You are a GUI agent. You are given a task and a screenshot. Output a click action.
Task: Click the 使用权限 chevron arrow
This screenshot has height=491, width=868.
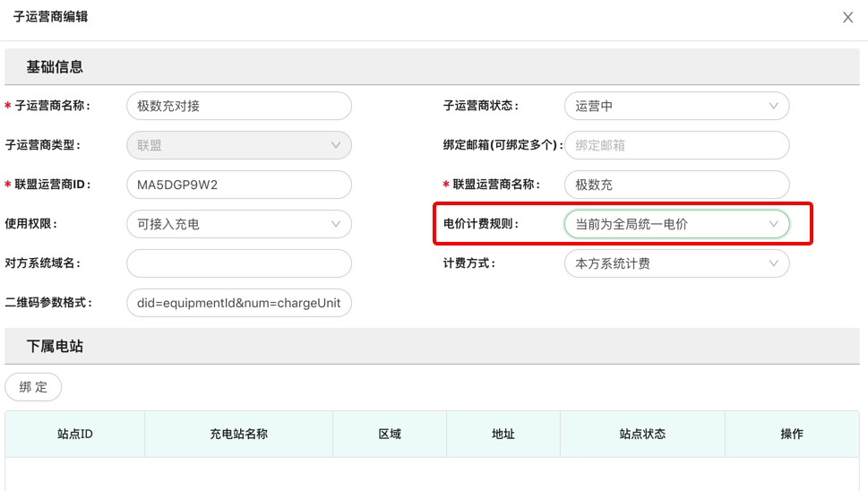(x=336, y=224)
